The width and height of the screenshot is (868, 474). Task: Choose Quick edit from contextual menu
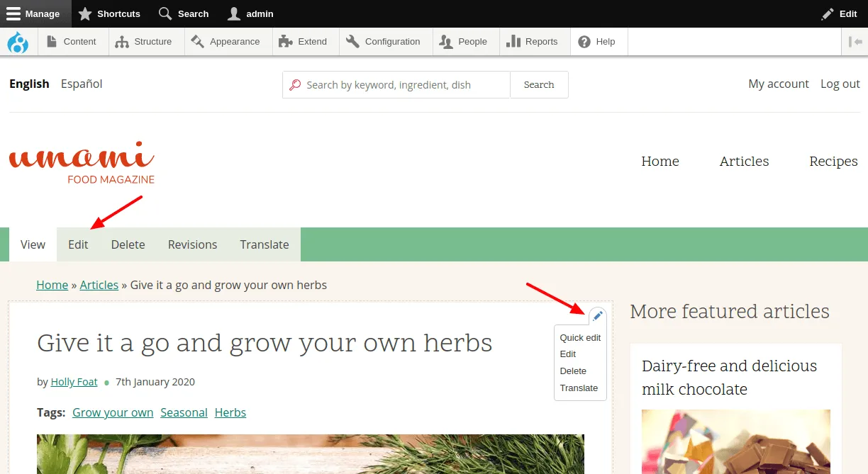pos(580,337)
